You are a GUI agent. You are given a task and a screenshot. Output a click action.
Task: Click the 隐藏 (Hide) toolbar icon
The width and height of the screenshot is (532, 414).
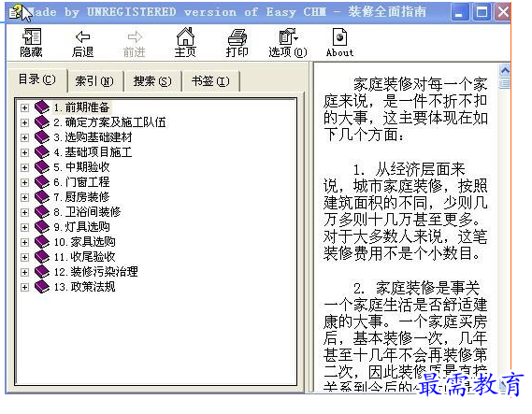click(32, 36)
